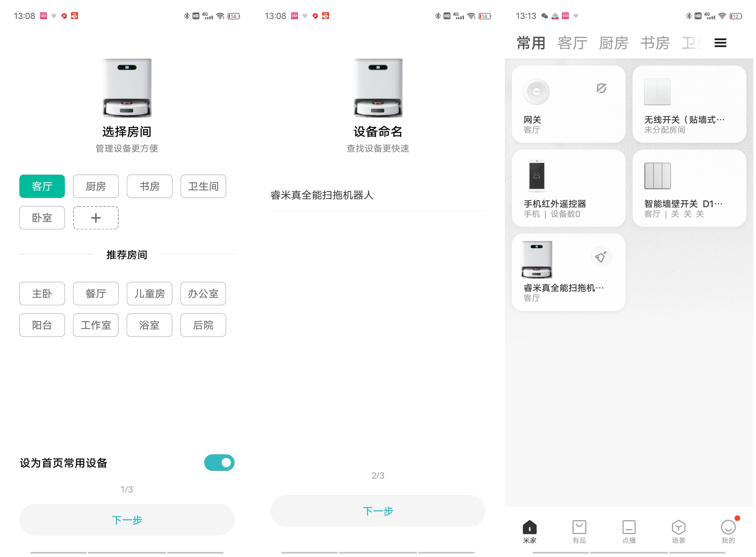The image size is (756, 557).
Task: Toggle 设为首页常用设备 switch
Action: pyautogui.click(x=219, y=463)
